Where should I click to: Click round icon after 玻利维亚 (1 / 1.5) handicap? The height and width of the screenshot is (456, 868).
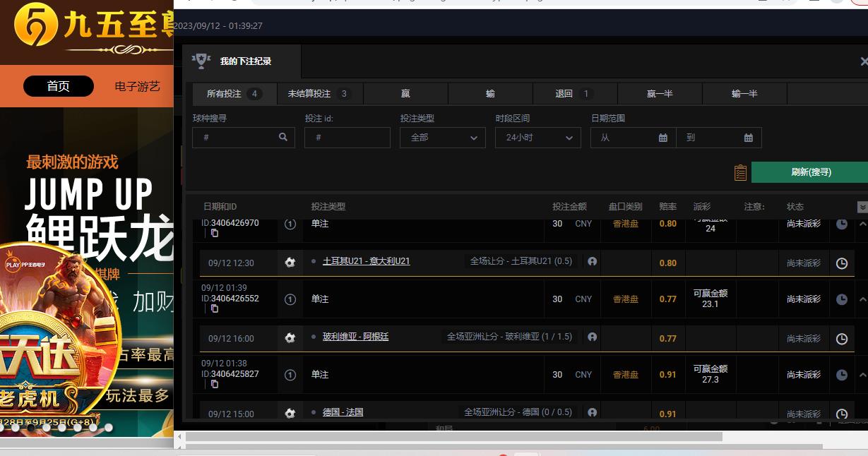pos(592,337)
